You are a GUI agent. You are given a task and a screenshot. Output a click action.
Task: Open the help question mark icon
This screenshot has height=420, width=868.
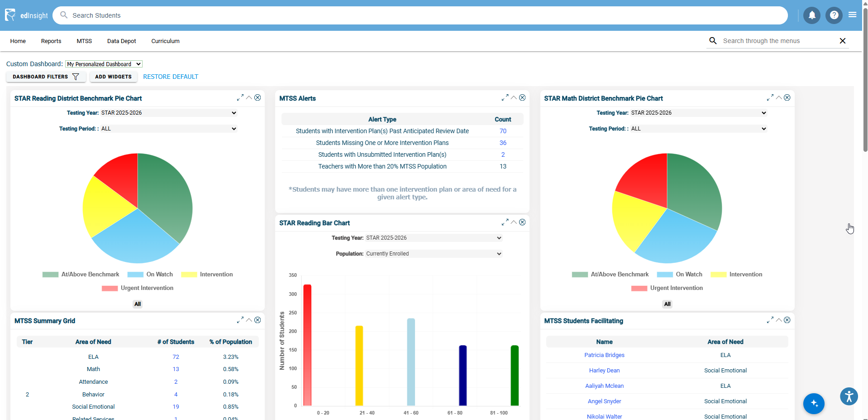[834, 15]
